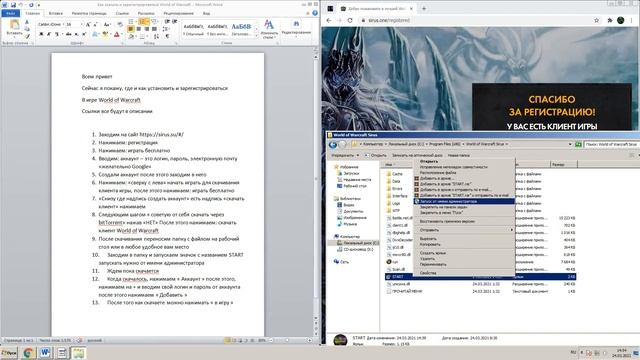The height and width of the screenshot is (360, 640).
Task: Choose Properties in the context menu
Action: coord(464,273)
